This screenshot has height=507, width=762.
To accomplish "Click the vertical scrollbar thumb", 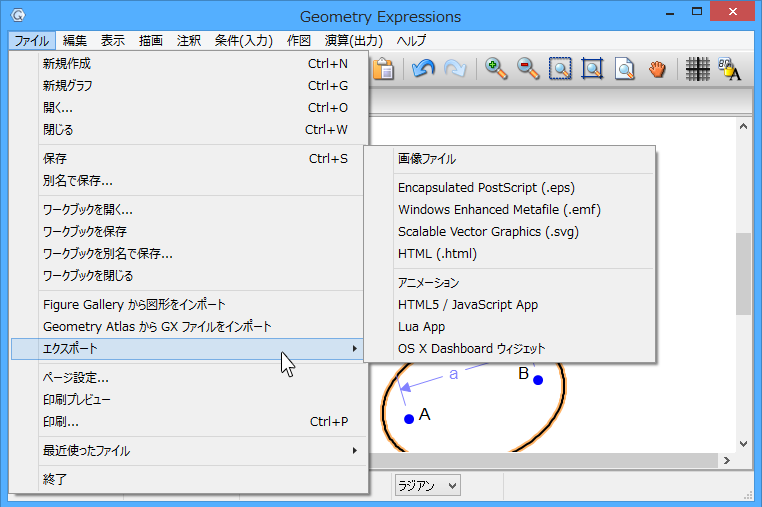I will (x=743, y=274).
